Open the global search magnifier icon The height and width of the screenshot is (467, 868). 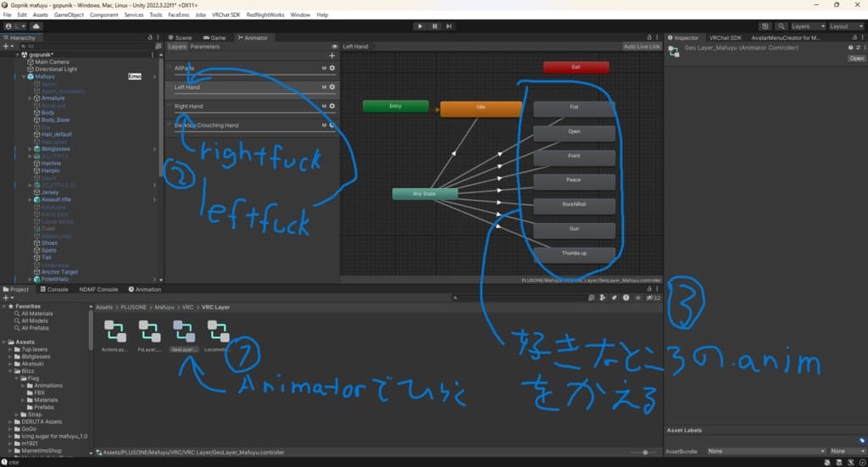[x=781, y=26]
